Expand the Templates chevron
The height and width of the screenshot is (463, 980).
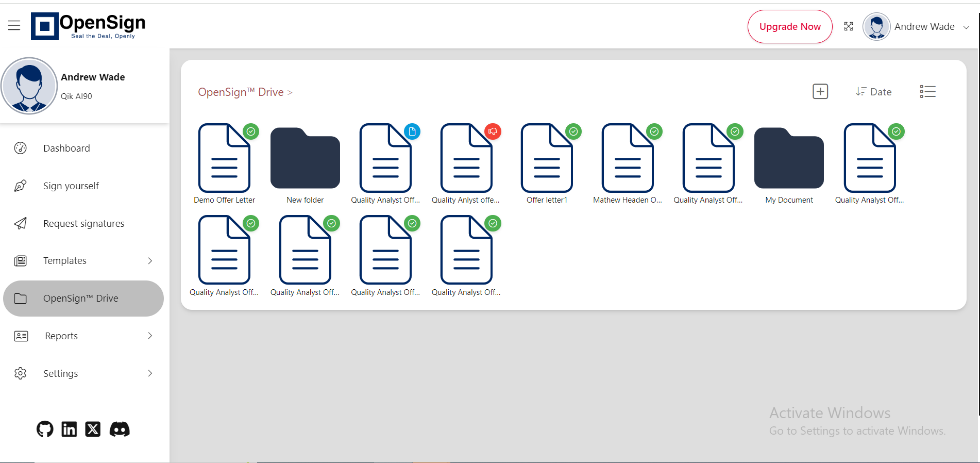150,261
